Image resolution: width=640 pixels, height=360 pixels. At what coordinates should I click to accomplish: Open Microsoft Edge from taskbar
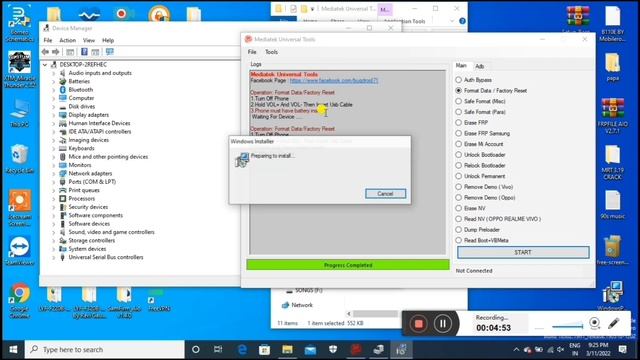click(242, 349)
